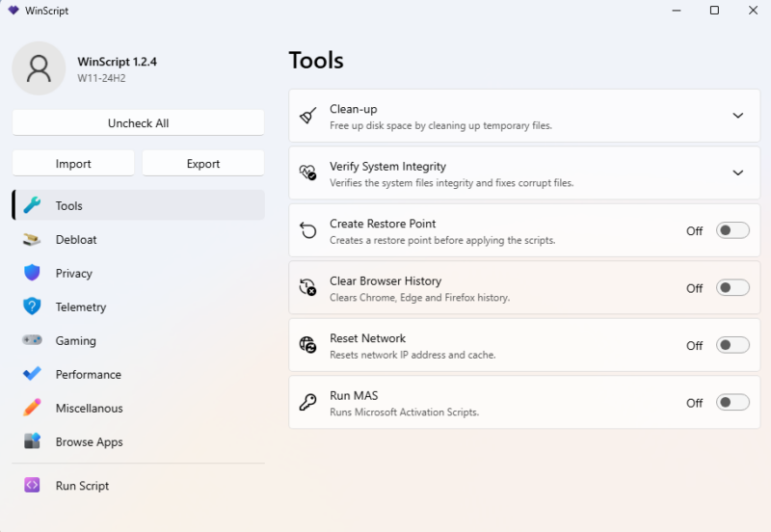The height and width of the screenshot is (532, 771).
Task: Click the Privacy shield icon
Action: [x=33, y=273]
